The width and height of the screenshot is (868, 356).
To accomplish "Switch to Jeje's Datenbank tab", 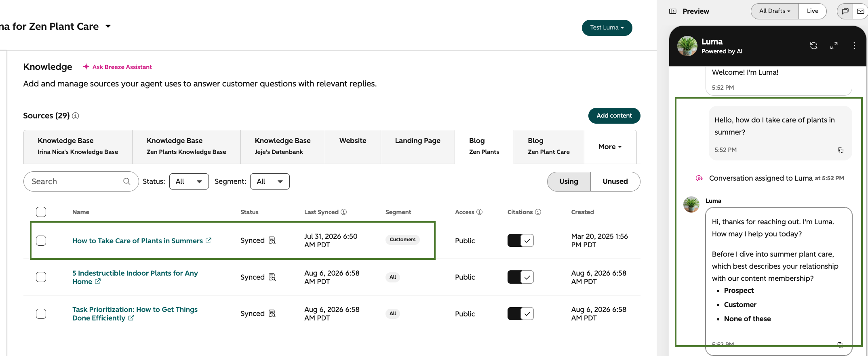I will coord(283,146).
